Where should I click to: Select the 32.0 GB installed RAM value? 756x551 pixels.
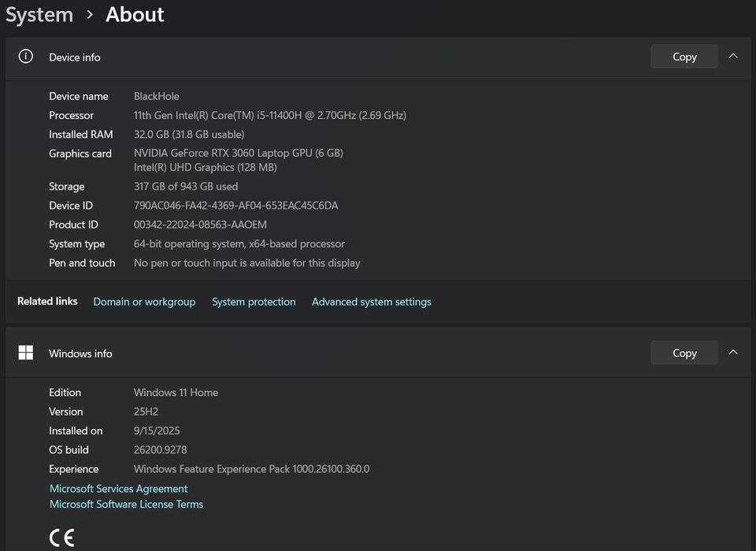[189, 134]
